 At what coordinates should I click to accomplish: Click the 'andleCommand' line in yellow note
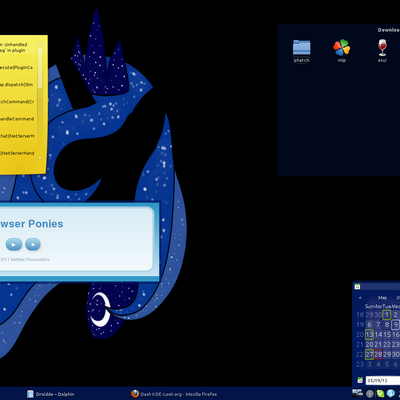[x=17, y=119]
